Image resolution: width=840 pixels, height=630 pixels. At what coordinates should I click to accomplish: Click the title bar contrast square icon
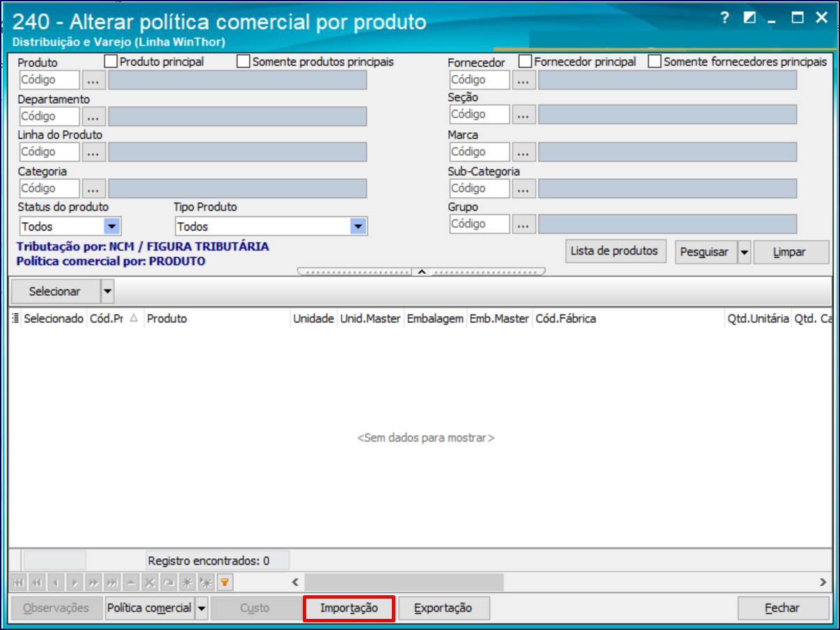[x=750, y=18]
